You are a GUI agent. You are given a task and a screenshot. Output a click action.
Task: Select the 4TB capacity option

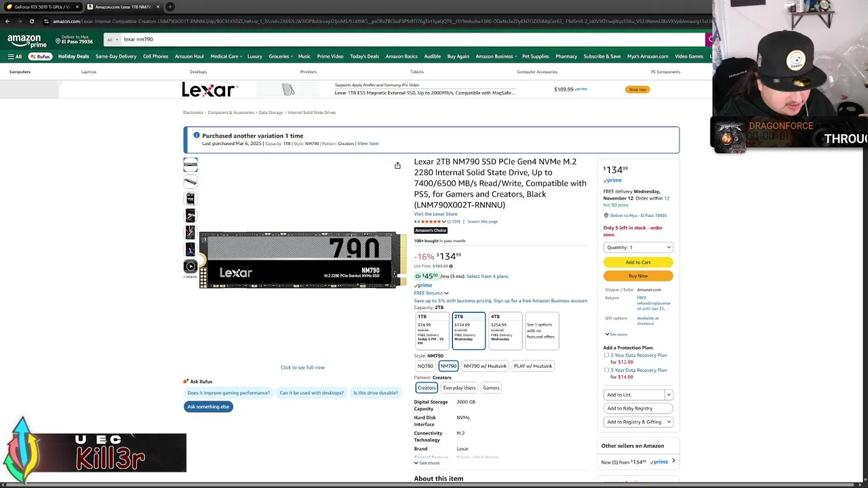pos(505,331)
